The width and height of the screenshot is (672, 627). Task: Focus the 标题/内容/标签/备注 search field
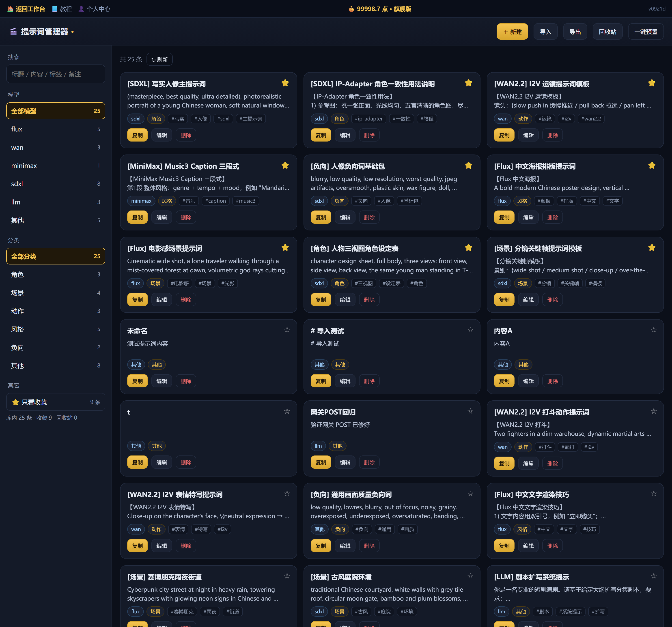pyautogui.click(x=56, y=74)
